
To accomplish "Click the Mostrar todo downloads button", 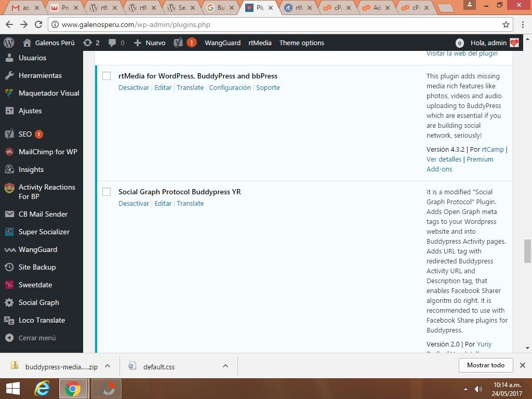I will tap(486, 365).
